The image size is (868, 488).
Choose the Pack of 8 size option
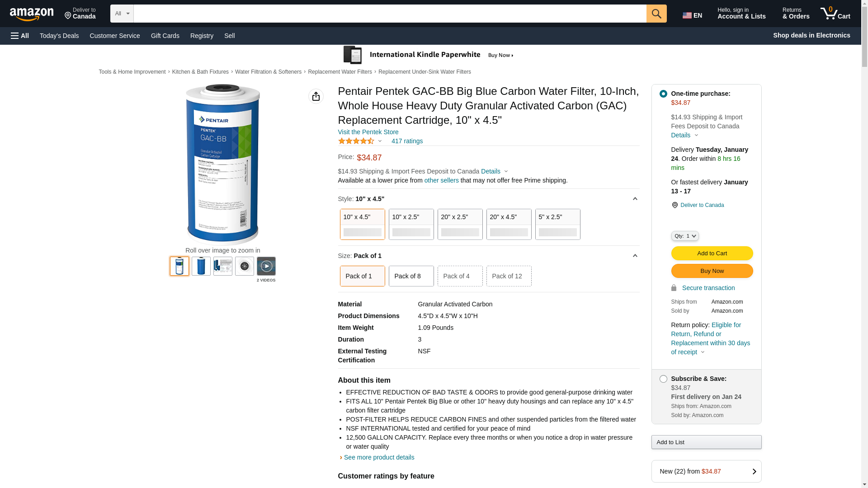point(411,276)
